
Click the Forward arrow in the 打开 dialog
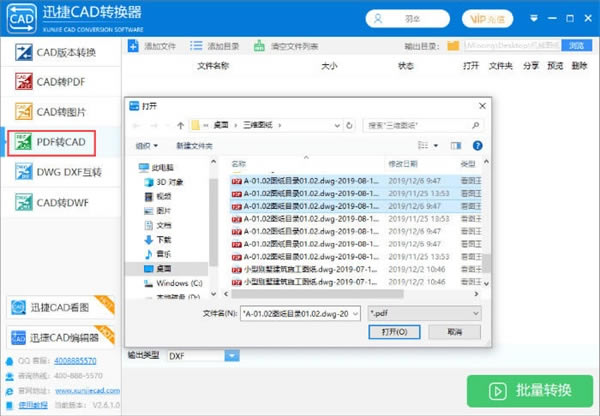pyautogui.click(x=154, y=126)
